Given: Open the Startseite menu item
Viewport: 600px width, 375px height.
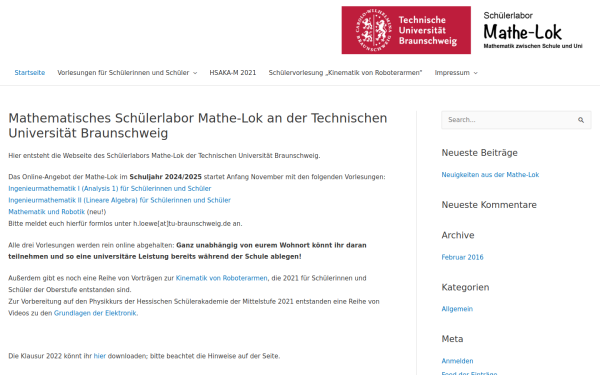Looking at the screenshot, I should [x=29, y=73].
